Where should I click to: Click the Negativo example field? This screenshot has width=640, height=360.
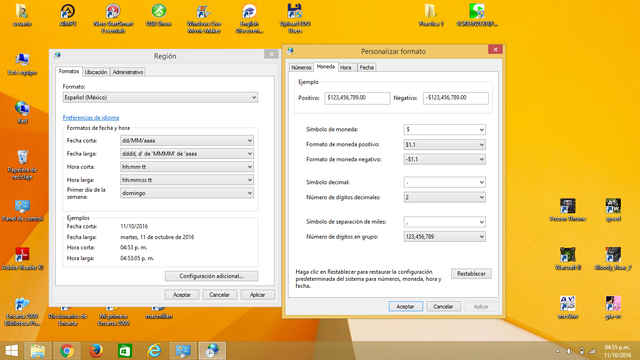tap(456, 98)
